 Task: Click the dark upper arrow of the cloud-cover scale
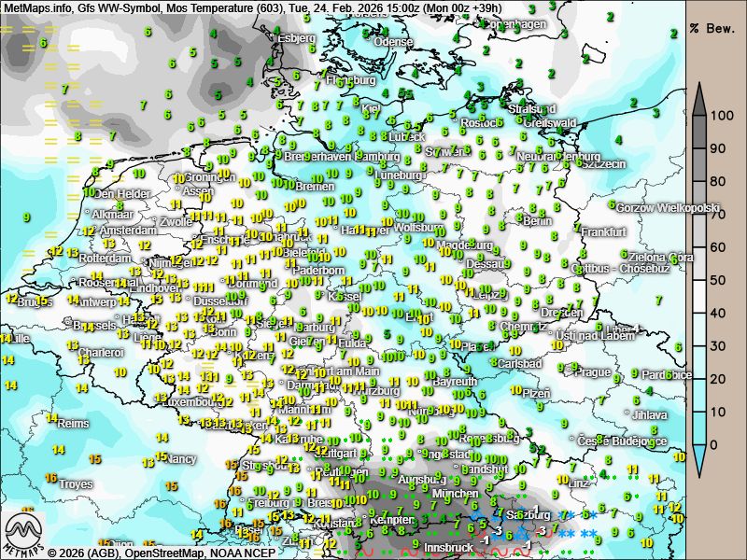(700, 97)
